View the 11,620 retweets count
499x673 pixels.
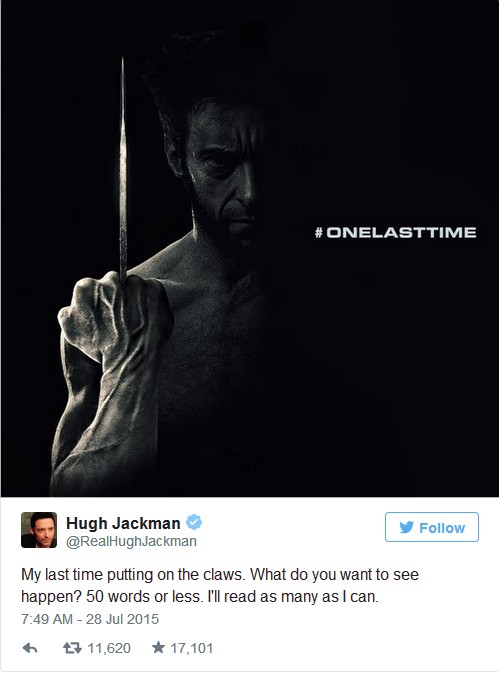109,648
